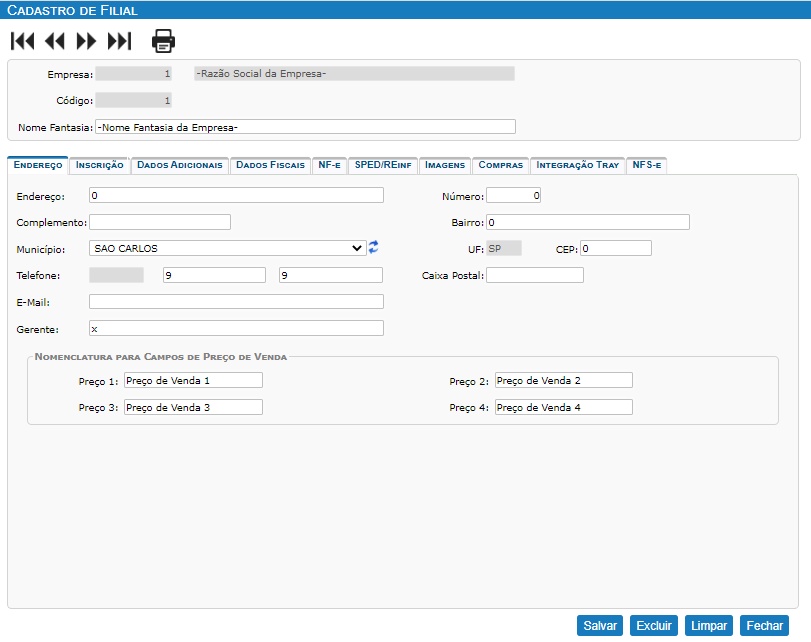The height and width of the screenshot is (642, 811).
Task: Refresh the Município list
Action: tap(373, 247)
